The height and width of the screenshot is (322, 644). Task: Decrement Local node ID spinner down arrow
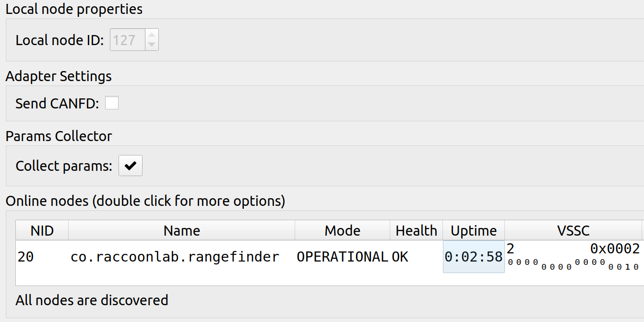click(x=152, y=45)
